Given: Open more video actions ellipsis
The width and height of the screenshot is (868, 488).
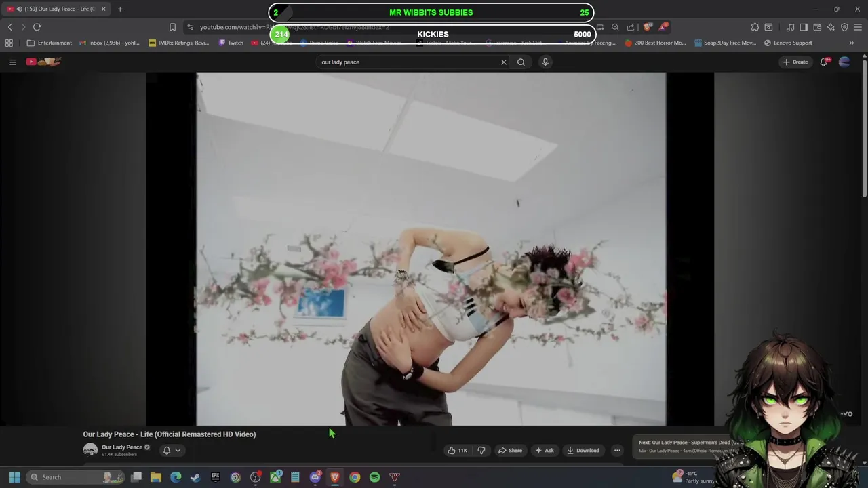Looking at the screenshot, I should [617, 450].
